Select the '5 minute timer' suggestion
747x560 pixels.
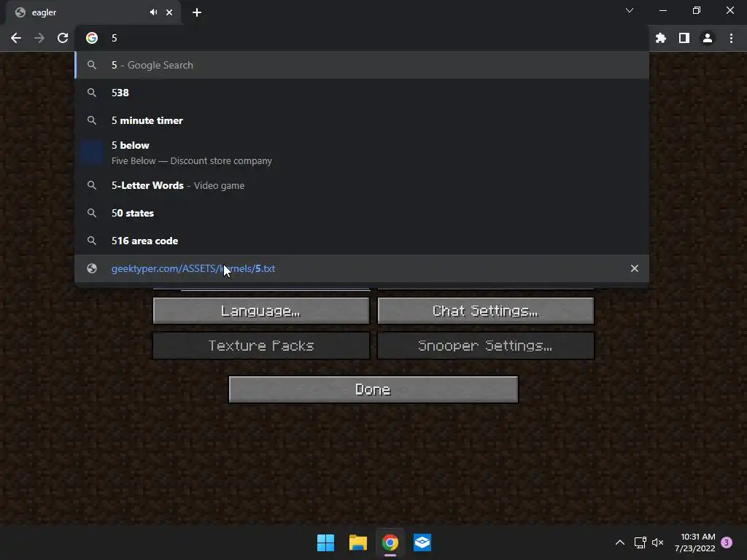362,120
